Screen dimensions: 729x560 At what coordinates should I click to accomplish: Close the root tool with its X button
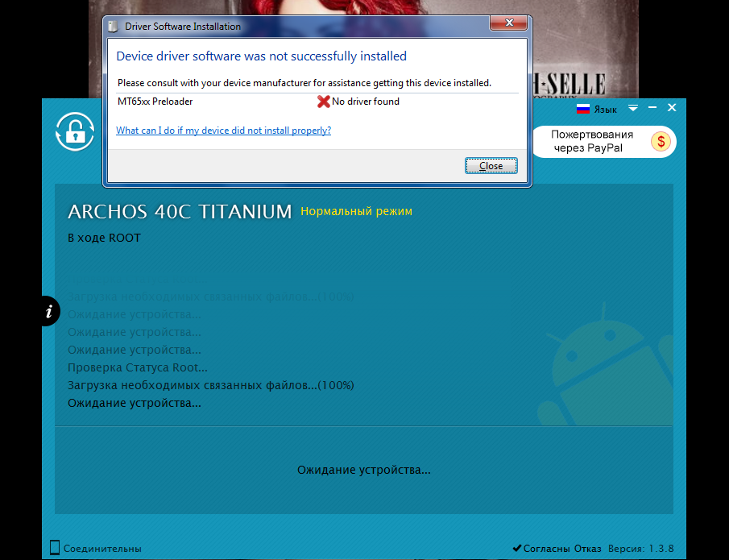point(672,108)
